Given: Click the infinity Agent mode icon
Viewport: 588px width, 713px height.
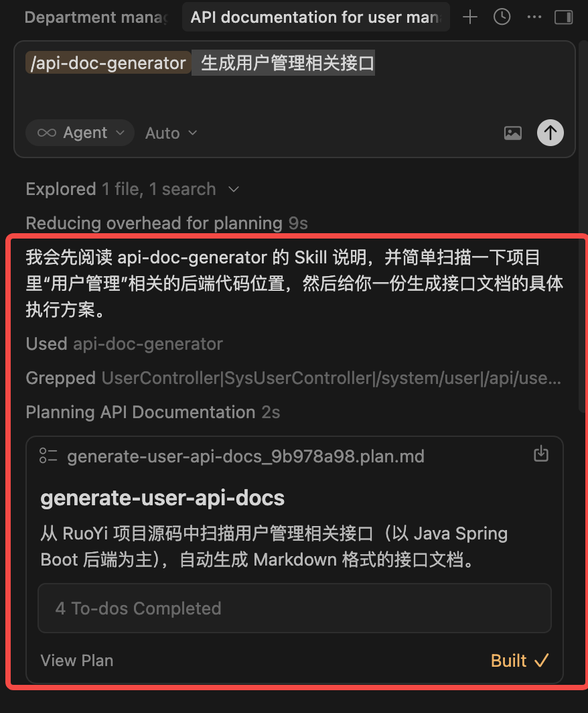Looking at the screenshot, I should click(47, 133).
